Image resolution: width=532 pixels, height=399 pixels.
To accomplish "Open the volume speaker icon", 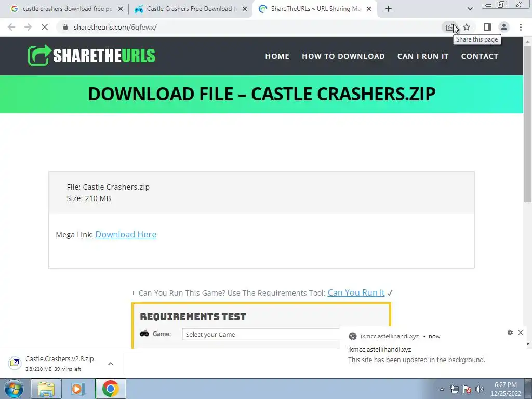I will [x=479, y=389].
